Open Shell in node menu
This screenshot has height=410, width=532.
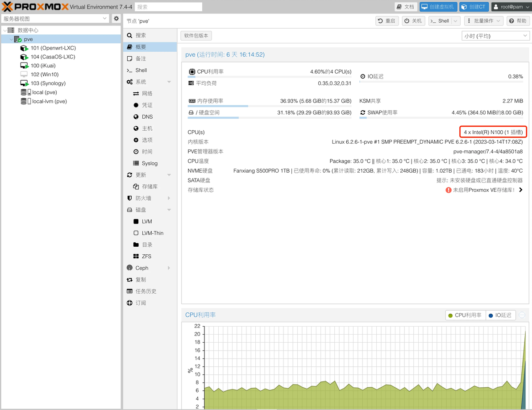[x=150, y=70]
